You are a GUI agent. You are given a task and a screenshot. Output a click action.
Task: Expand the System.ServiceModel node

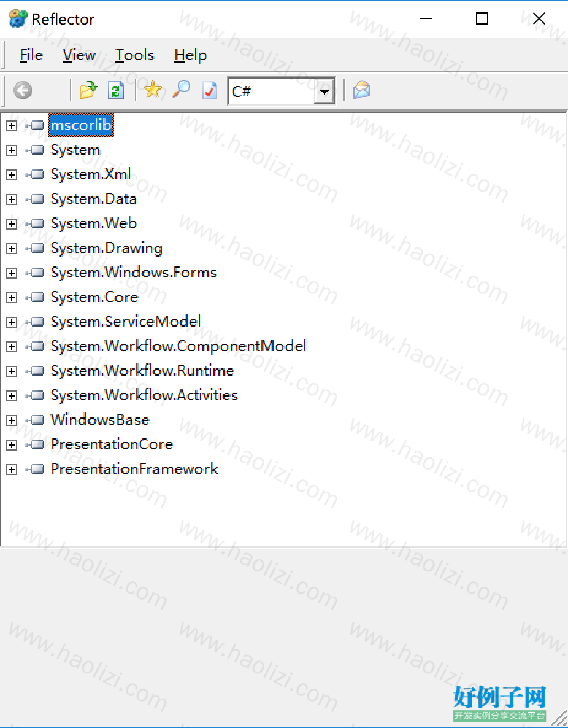(12, 322)
